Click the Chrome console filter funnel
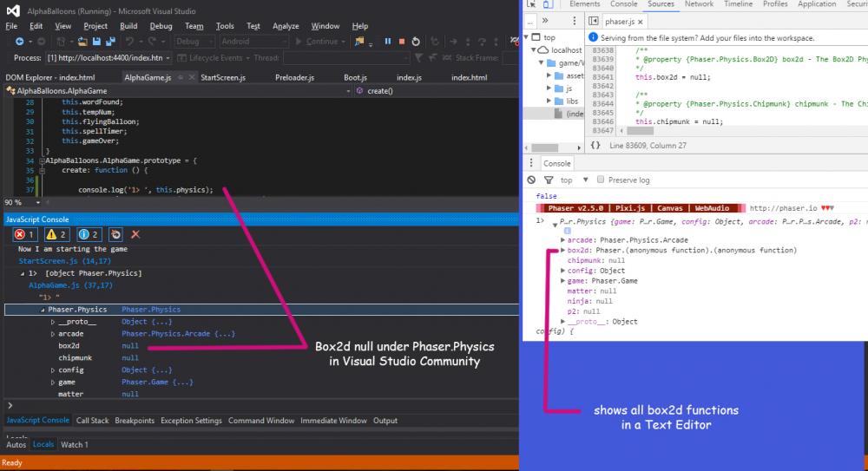This screenshot has height=471, width=868. (x=549, y=180)
